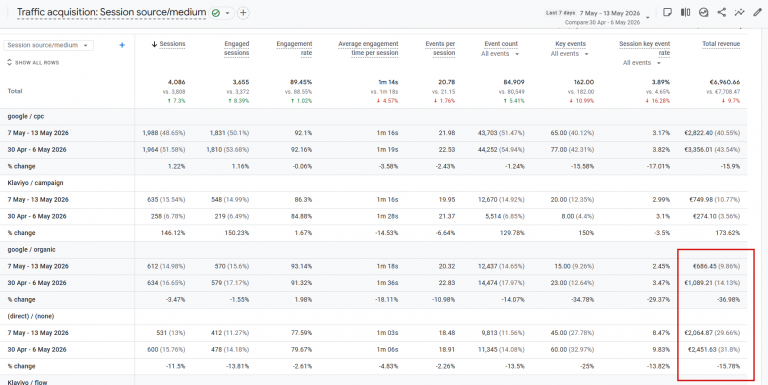Viewport: 768px width, 385px height.
Task: Click total event count 84,909
Action: point(513,82)
